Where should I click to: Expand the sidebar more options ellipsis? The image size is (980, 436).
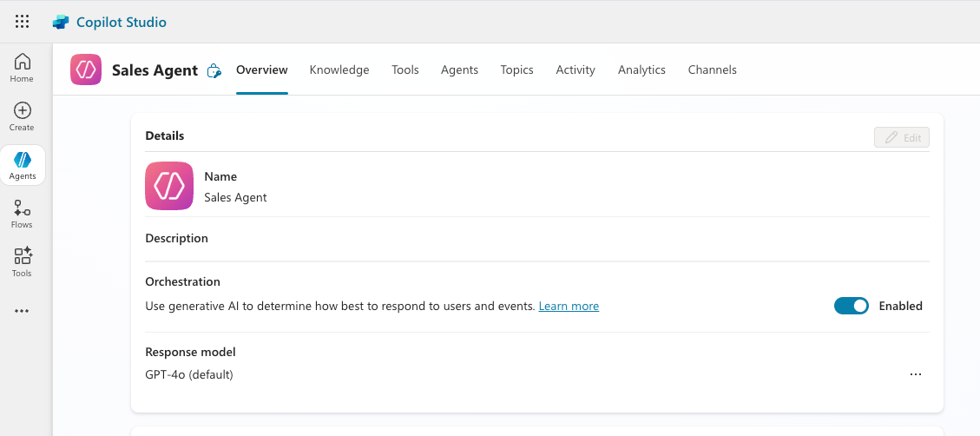pos(23,311)
